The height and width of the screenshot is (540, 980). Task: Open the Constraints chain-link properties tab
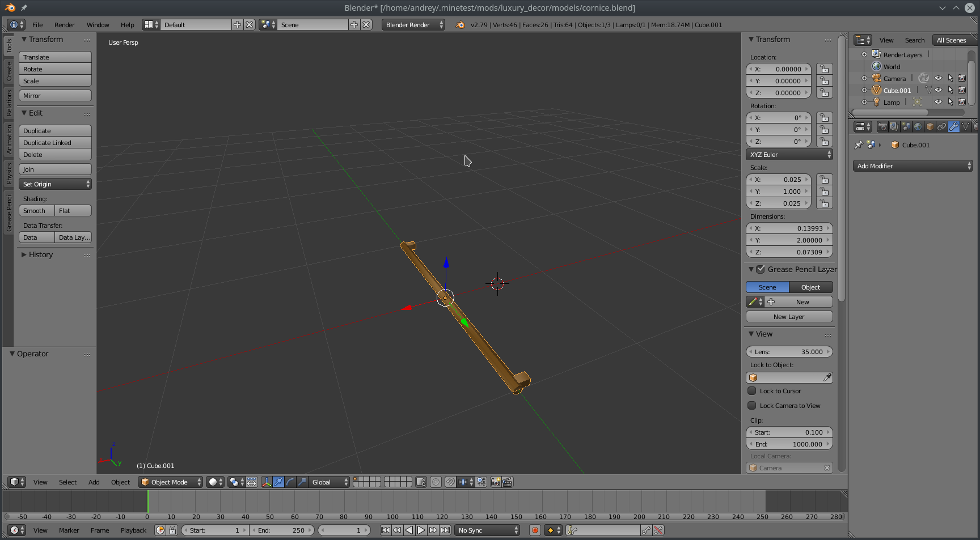click(942, 127)
